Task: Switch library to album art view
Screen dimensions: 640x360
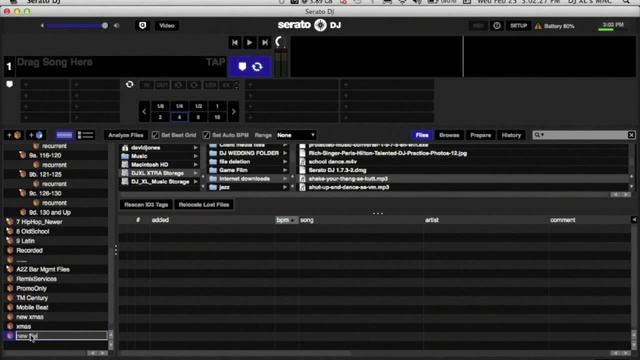Action: click(x=64, y=135)
